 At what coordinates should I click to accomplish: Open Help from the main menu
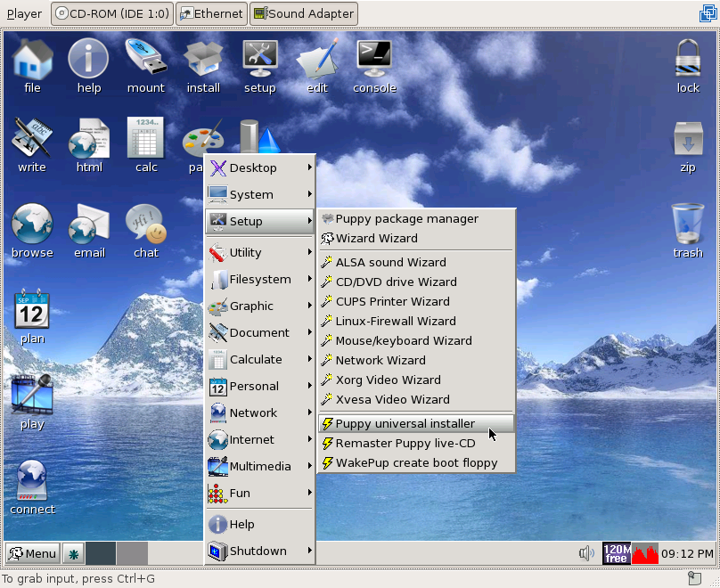coord(260,524)
